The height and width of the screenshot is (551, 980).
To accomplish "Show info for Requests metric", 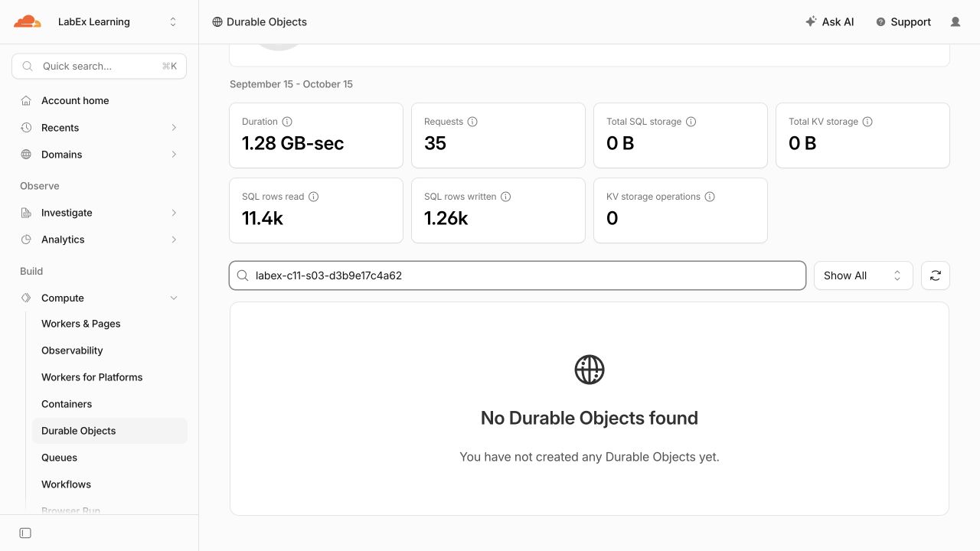I will (472, 122).
